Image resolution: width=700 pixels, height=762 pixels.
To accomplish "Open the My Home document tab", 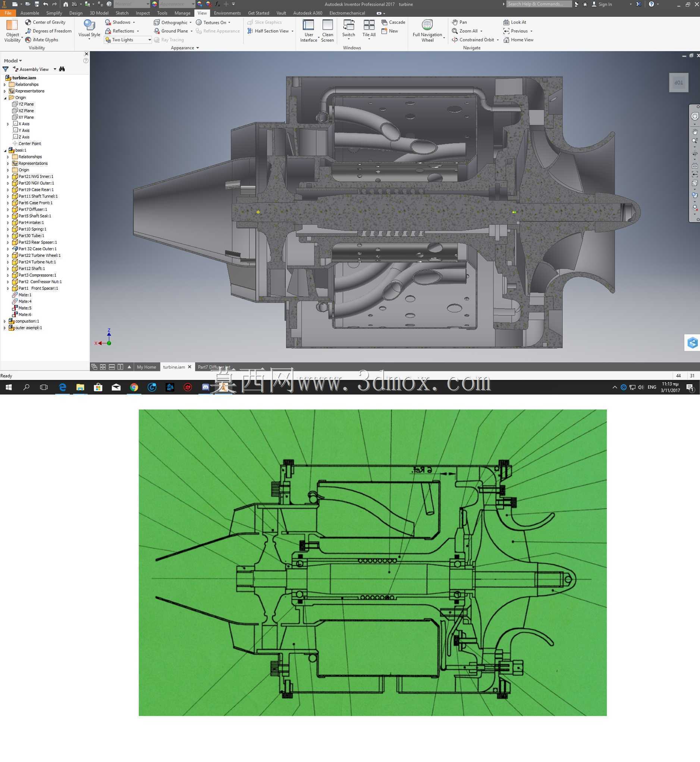I will (x=146, y=367).
